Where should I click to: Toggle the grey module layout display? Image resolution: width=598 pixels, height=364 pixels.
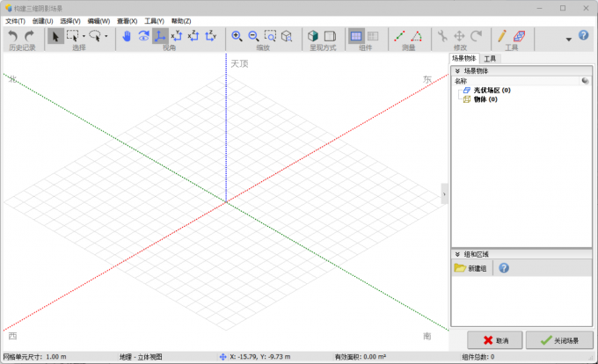[373, 36]
